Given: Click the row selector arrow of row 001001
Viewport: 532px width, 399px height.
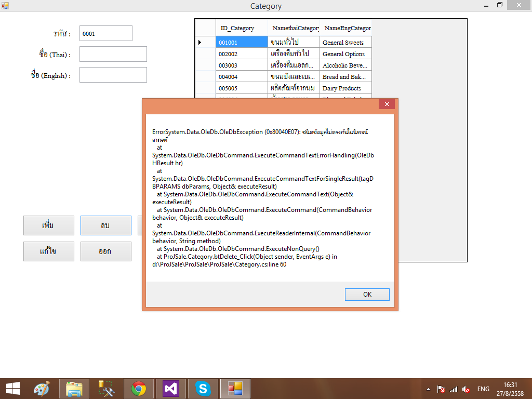Looking at the screenshot, I should pyautogui.click(x=206, y=42).
